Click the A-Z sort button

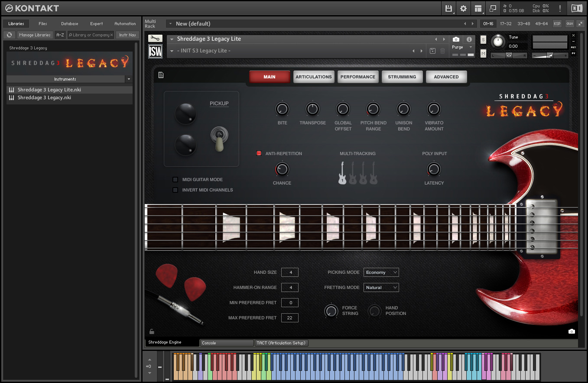point(60,35)
